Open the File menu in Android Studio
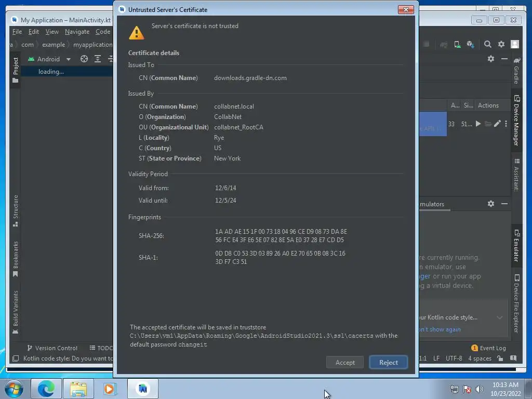This screenshot has width=532, height=399. pyautogui.click(x=17, y=32)
